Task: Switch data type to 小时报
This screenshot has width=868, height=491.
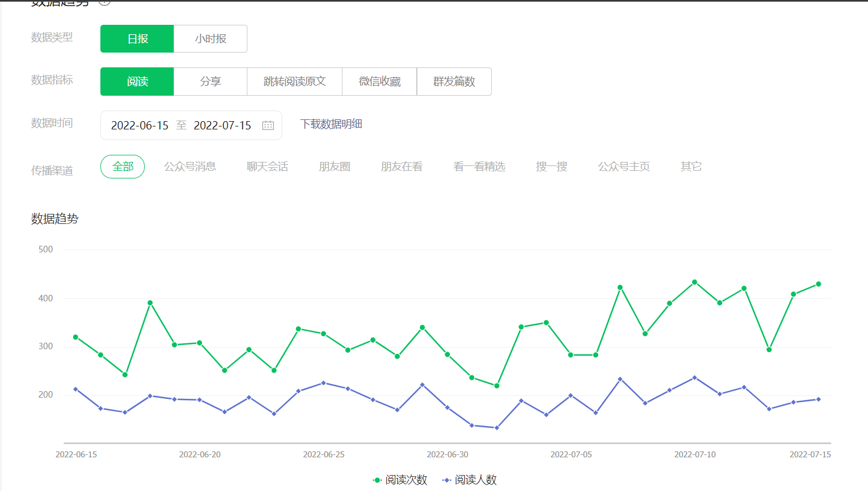Action: click(210, 38)
